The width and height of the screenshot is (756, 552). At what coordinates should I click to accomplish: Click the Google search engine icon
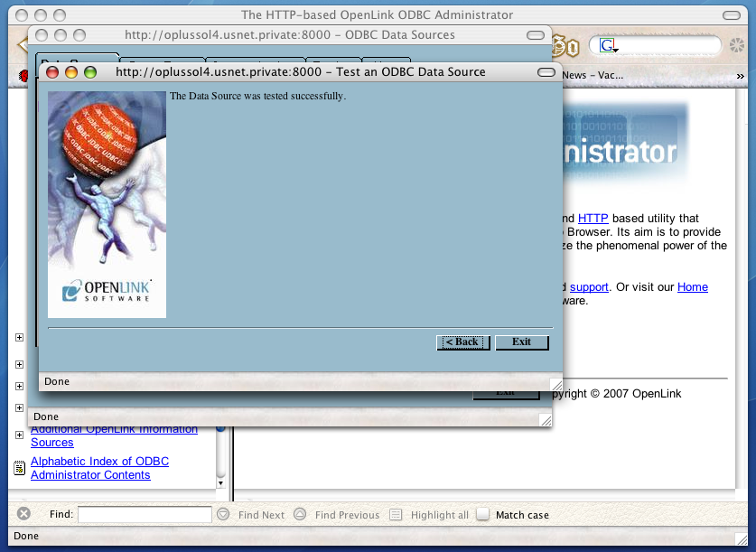coord(608,46)
